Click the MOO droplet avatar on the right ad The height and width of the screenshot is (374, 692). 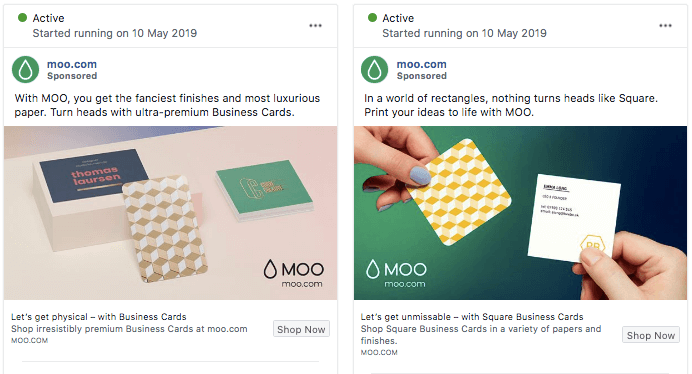click(374, 69)
